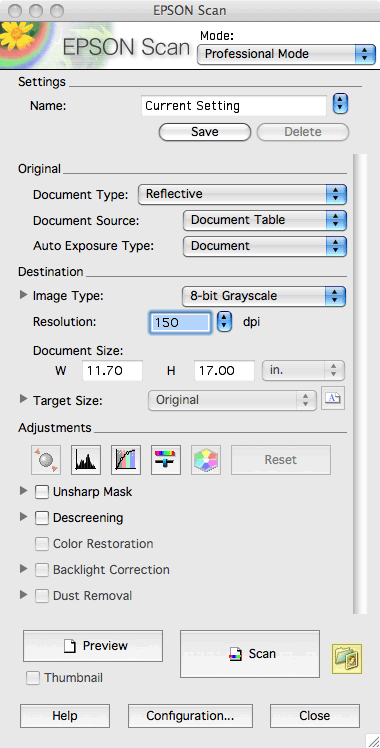Open the Configuration dialog
The image size is (380, 748).
[190, 716]
